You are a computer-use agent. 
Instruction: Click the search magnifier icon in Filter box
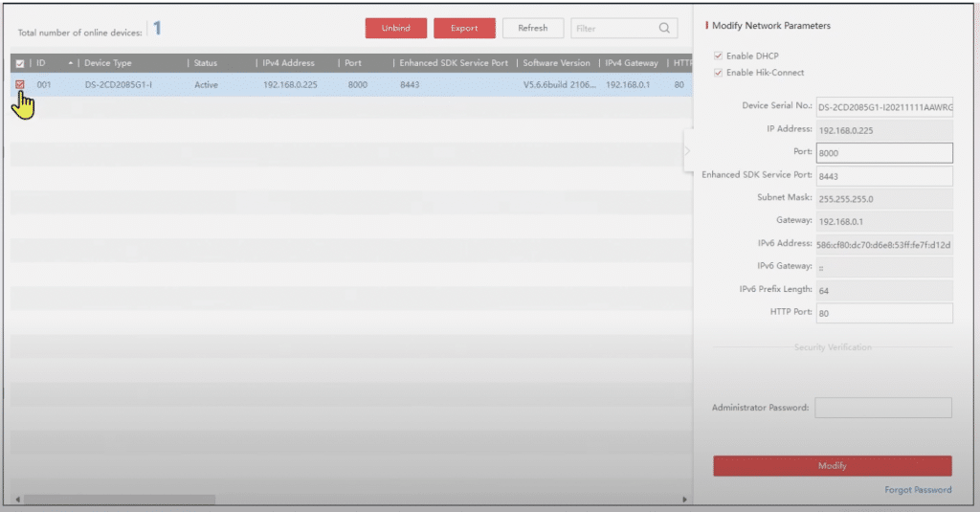[x=663, y=29]
